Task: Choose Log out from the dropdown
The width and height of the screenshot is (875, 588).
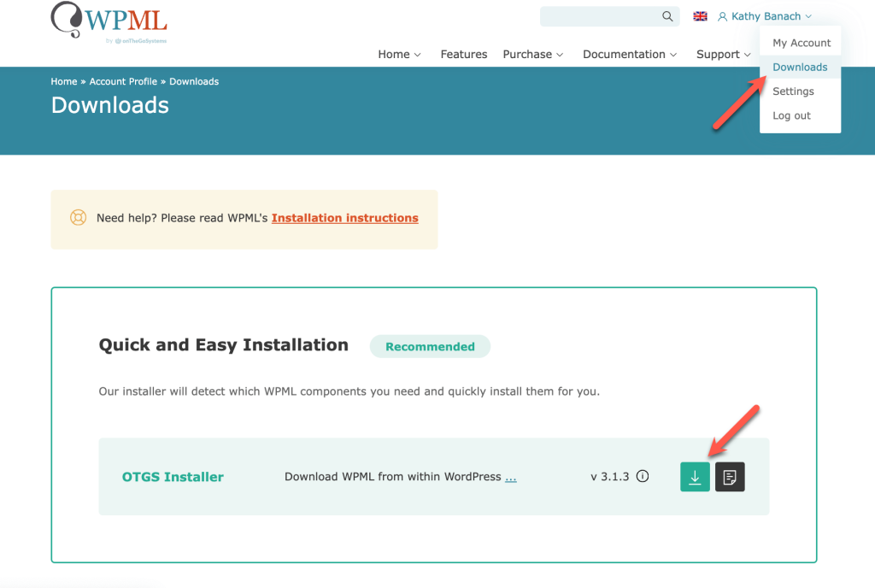Action: tap(791, 115)
